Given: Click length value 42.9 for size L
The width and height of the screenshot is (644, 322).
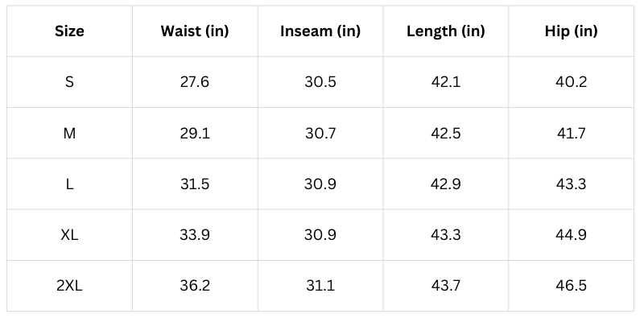Looking at the screenshot, I should 446,184.
